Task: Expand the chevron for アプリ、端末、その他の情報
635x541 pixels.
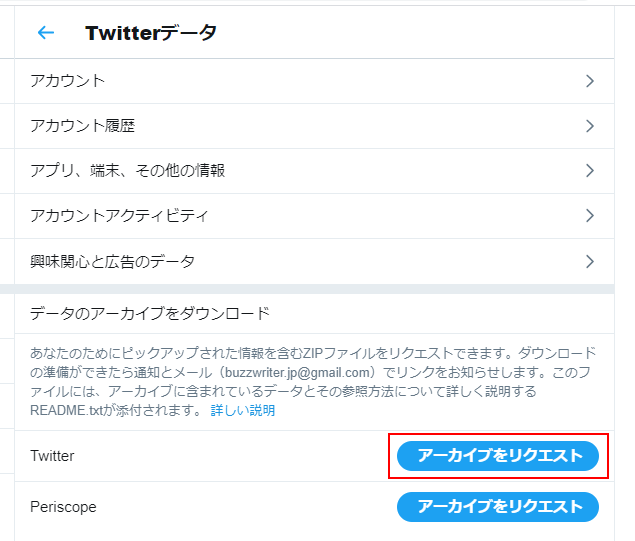Action: [x=590, y=171]
